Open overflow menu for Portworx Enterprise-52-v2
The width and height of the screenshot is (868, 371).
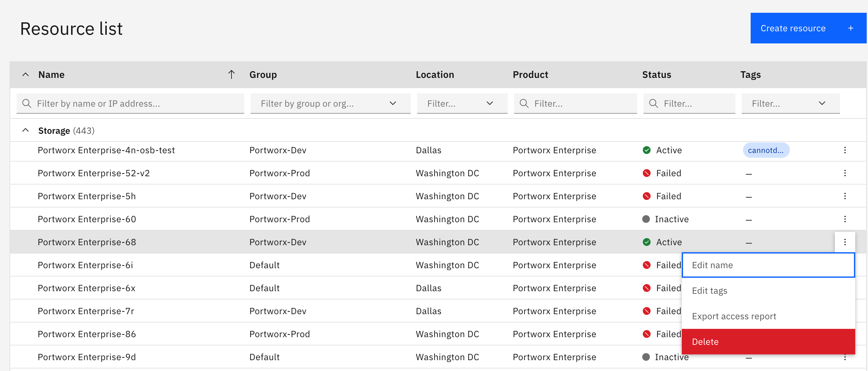(845, 173)
